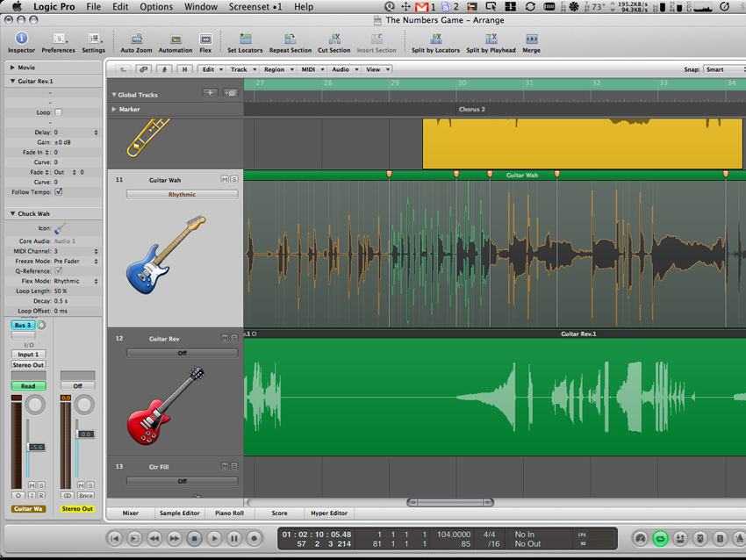746x560 pixels.
Task: Click the link chain button in Arrange
Action: [143, 69]
